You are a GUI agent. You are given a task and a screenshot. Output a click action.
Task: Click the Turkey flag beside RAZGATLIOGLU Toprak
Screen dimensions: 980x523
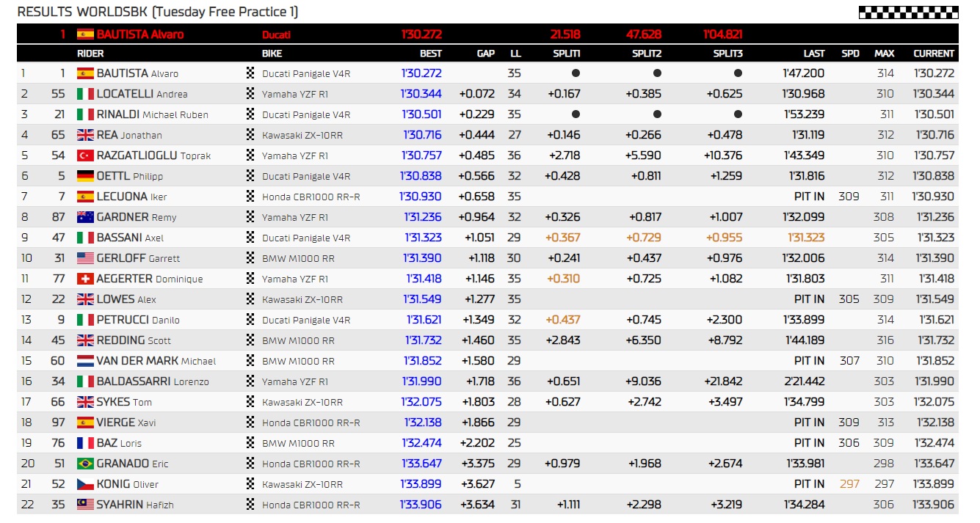pos(85,156)
